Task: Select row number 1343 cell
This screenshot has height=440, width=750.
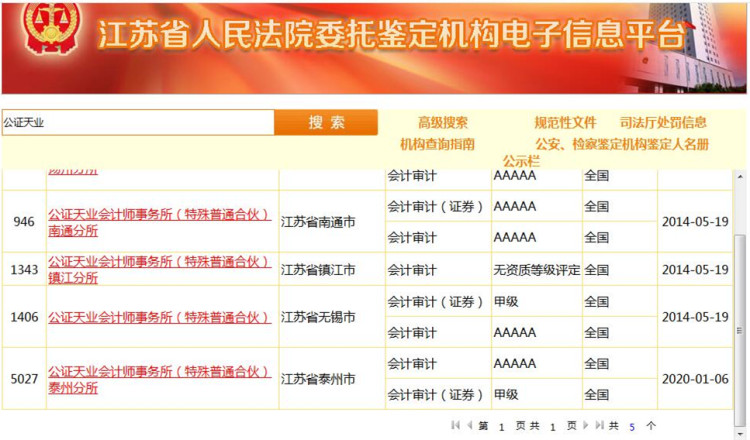Action: click(24, 269)
